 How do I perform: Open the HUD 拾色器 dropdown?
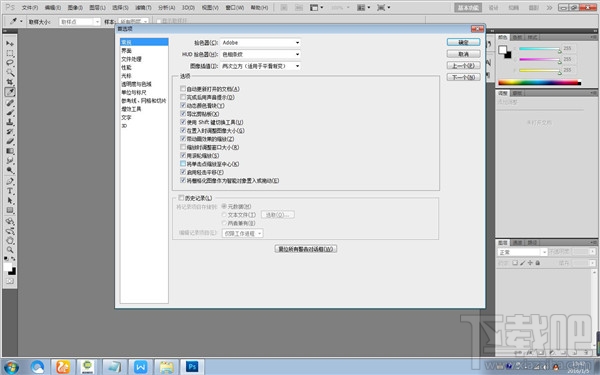[260, 54]
